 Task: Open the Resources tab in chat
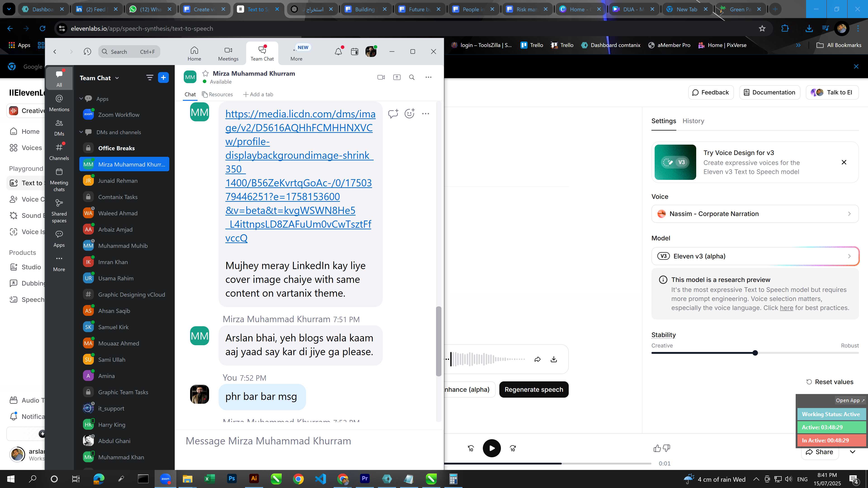coord(217,94)
